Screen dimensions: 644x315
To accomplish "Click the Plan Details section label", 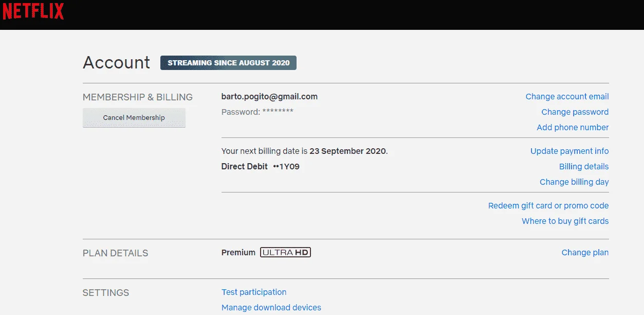I will (x=115, y=253).
